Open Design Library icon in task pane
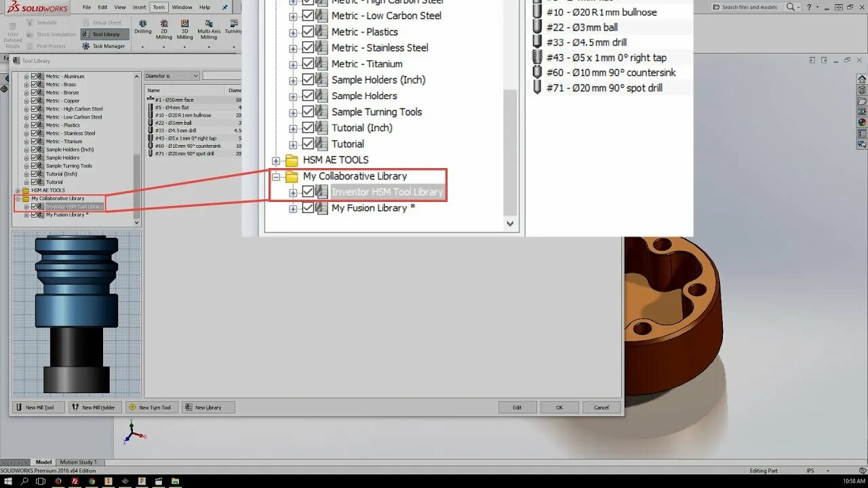The width and height of the screenshot is (868, 488). coord(862,90)
